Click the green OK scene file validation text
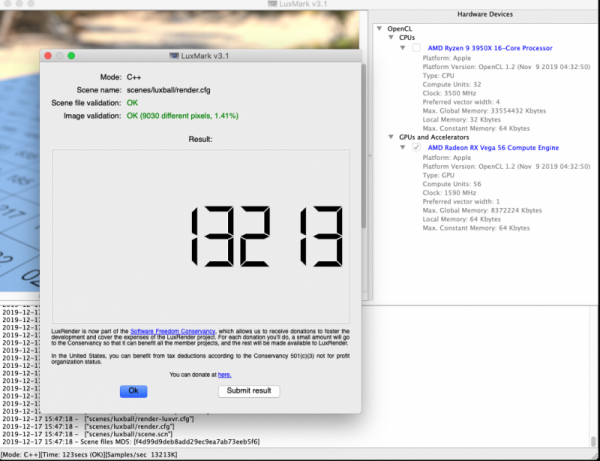600x461 pixels. coord(132,103)
